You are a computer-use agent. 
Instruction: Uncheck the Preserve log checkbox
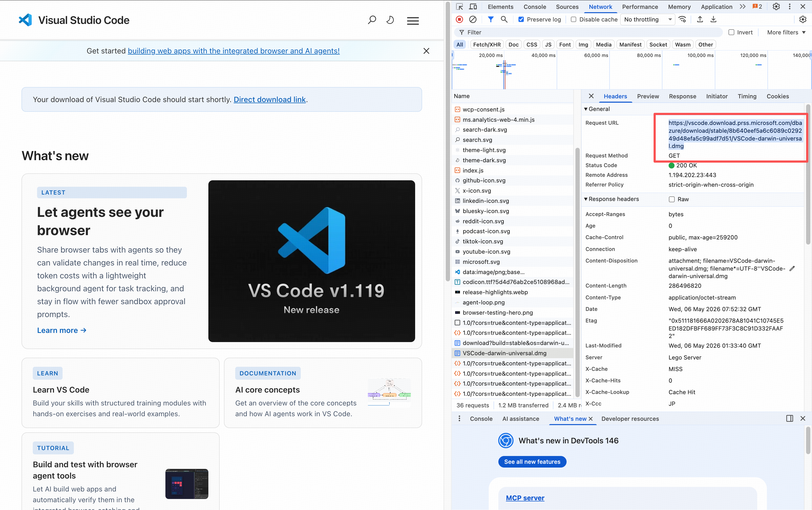click(x=521, y=19)
